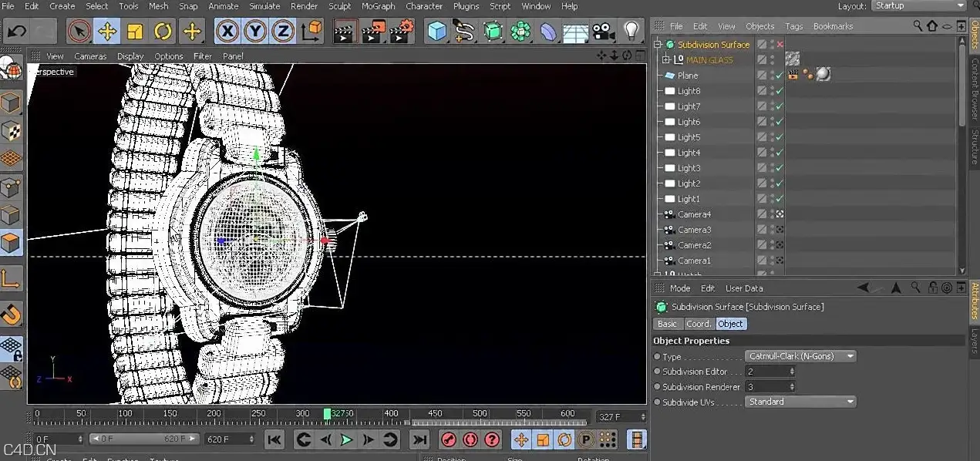This screenshot has height=461, width=980.
Task: Add a Camera object from toolbar
Action: tap(604, 32)
